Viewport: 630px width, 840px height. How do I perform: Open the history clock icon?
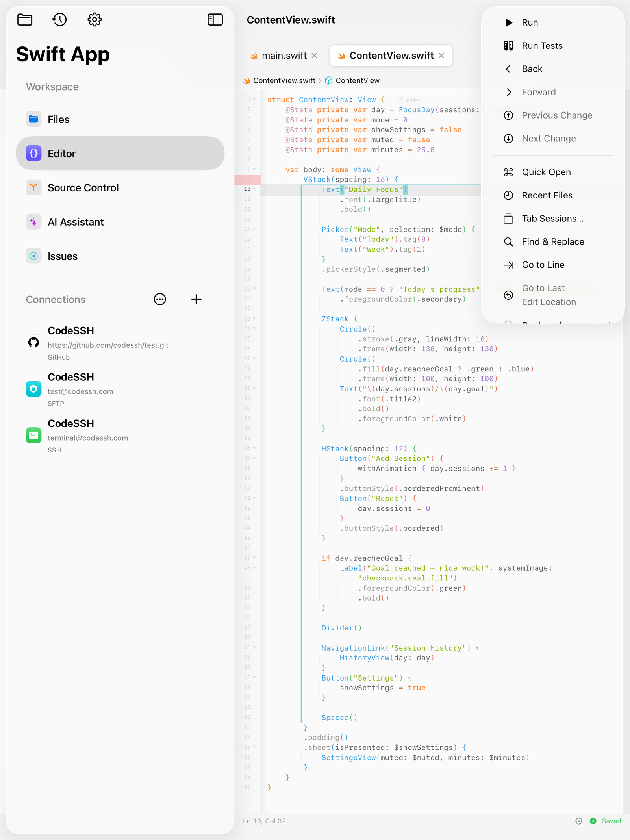[x=59, y=19]
